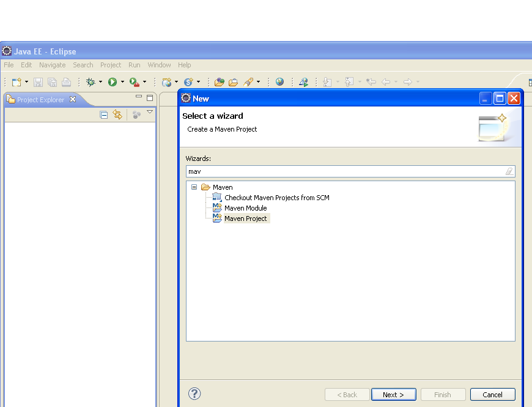532x407 pixels.
Task: Click the Debug bug icon
Action: [x=91, y=82]
